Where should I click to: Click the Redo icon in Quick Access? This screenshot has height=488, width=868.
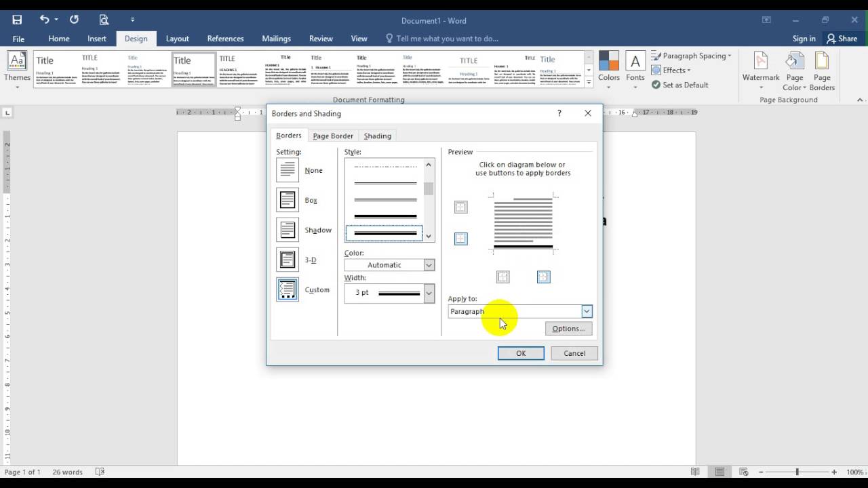[74, 20]
